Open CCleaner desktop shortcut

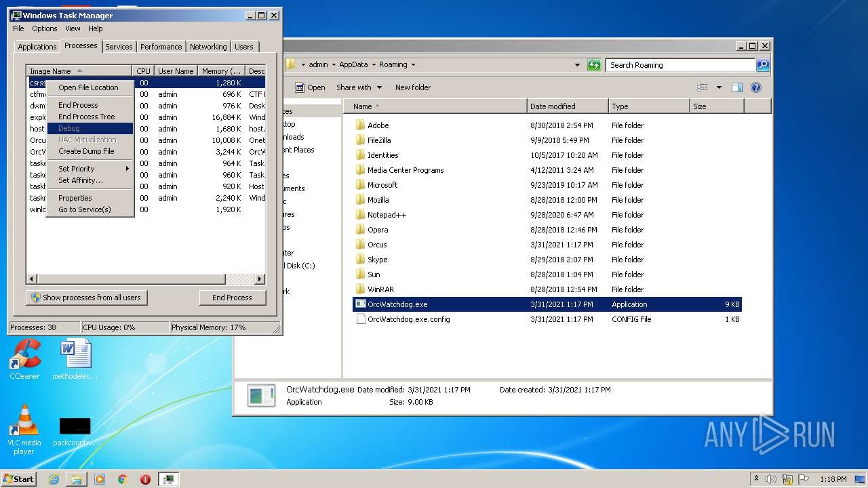[x=24, y=360]
